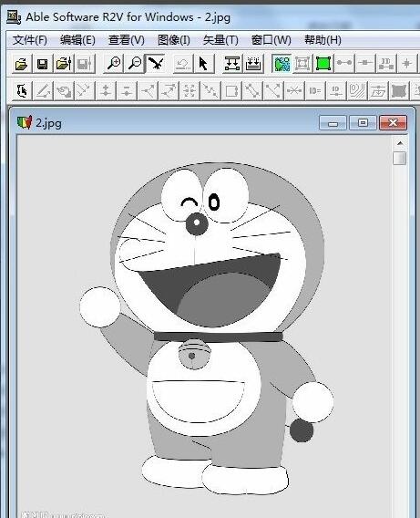This screenshot has width=420, height=518.
Task: Click the vertical scrollbar thumb
Action: coord(400,158)
